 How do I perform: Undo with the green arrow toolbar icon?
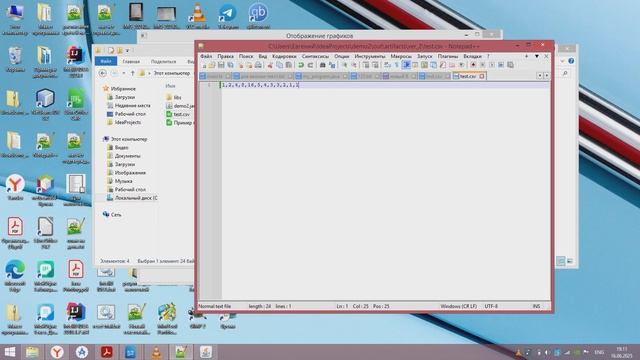pos(301,65)
